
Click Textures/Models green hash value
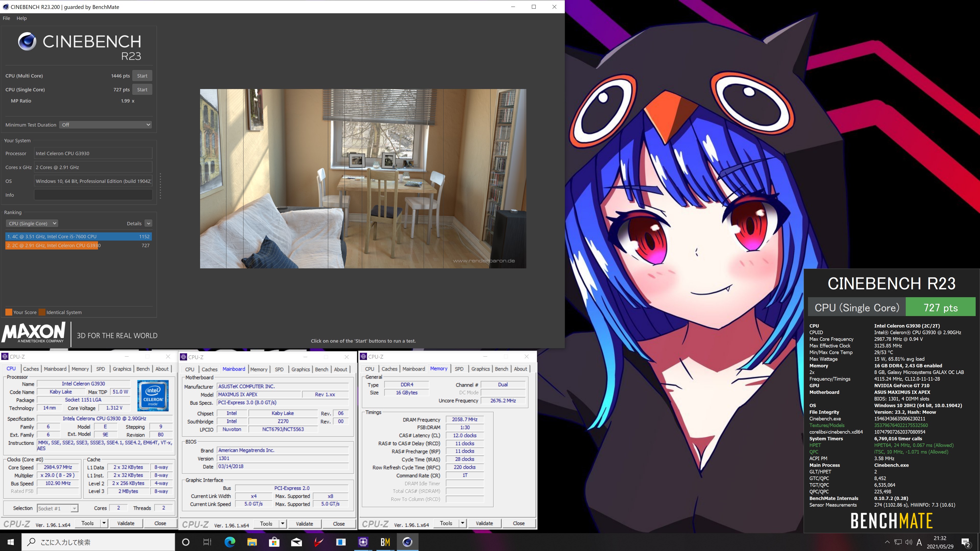(x=901, y=425)
